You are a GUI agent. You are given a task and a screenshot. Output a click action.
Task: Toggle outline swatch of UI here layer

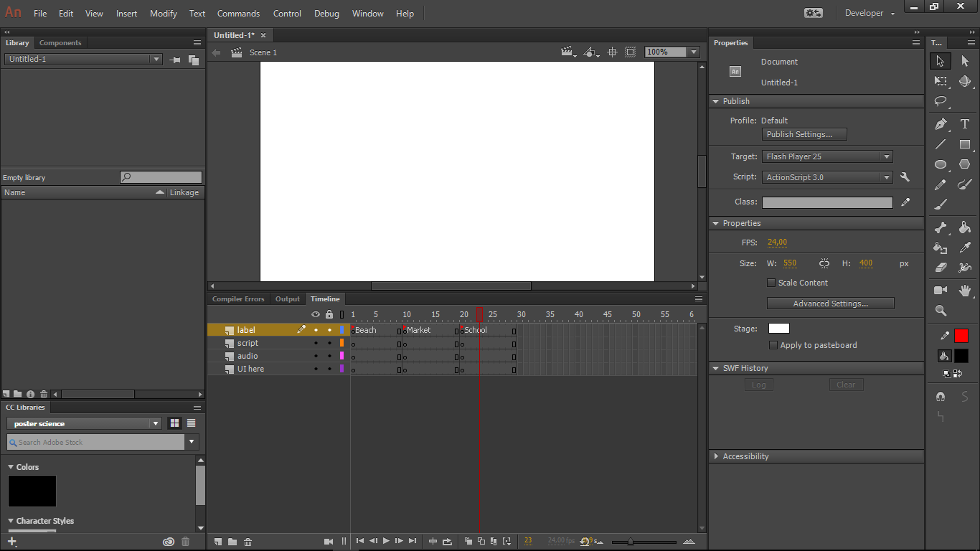[341, 369]
